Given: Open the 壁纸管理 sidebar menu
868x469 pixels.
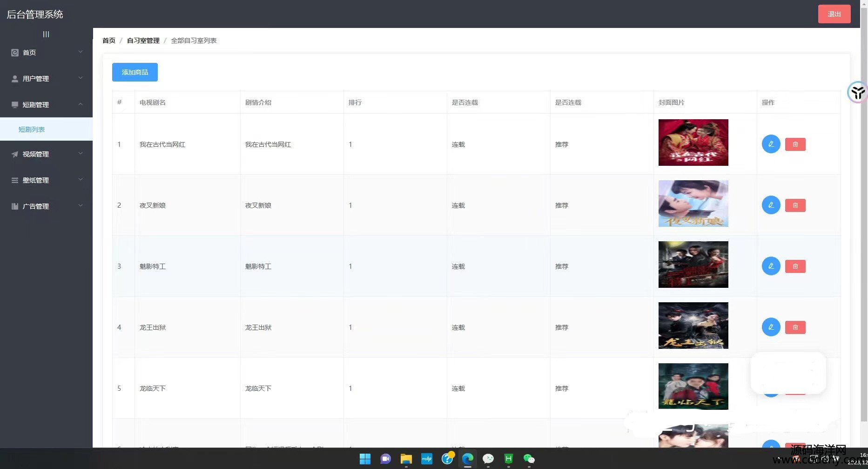Looking at the screenshot, I should coord(46,180).
